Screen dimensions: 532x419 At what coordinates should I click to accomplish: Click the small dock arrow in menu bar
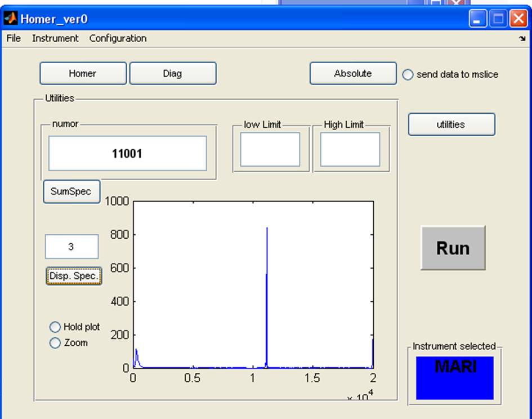522,39
